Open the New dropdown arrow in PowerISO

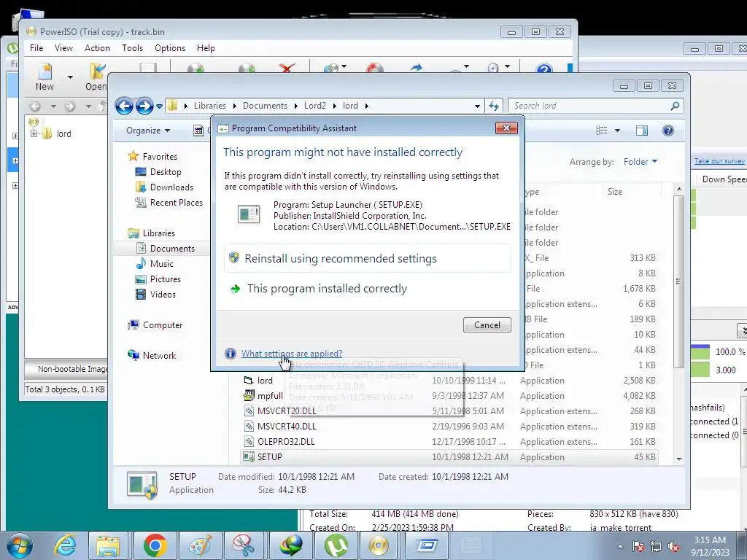70,77
